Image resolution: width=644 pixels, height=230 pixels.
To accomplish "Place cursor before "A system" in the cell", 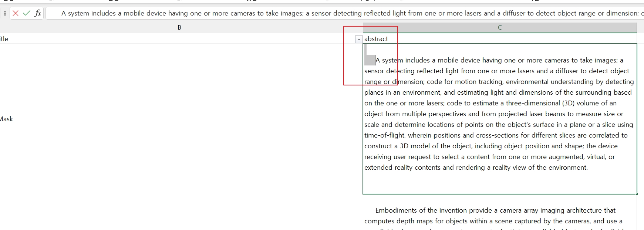I will (376, 60).
